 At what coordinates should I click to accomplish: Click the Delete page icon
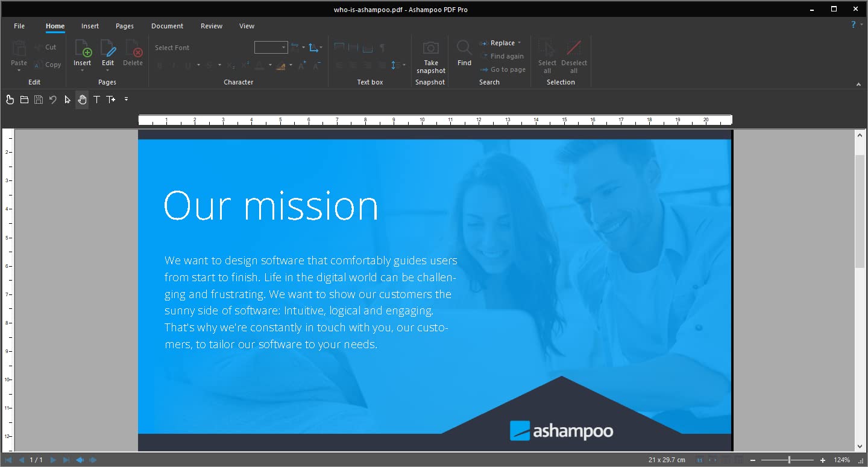pyautogui.click(x=133, y=48)
